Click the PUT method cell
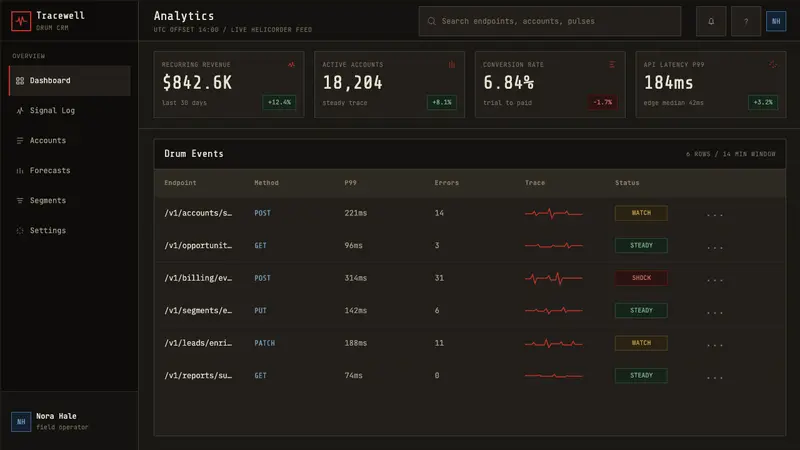This screenshot has height=450, width=800. point(260,310)
